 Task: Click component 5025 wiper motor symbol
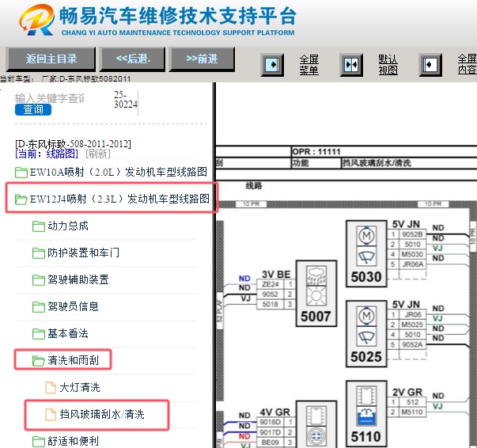point(366,326)
